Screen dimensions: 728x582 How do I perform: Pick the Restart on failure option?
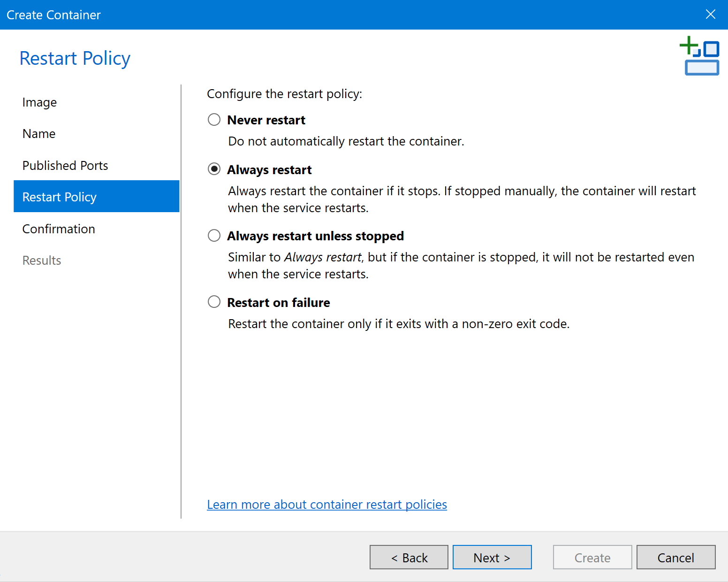coord(214,302)
